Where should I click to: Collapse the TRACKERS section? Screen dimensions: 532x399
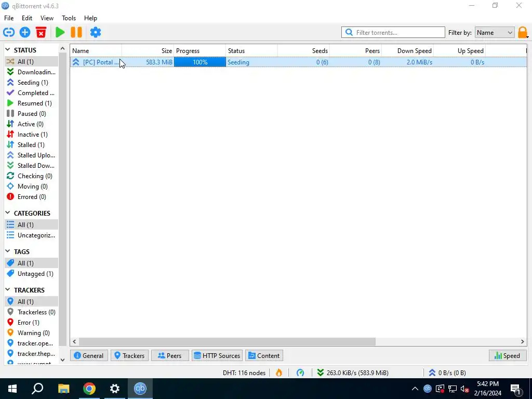tap(8, 290)
